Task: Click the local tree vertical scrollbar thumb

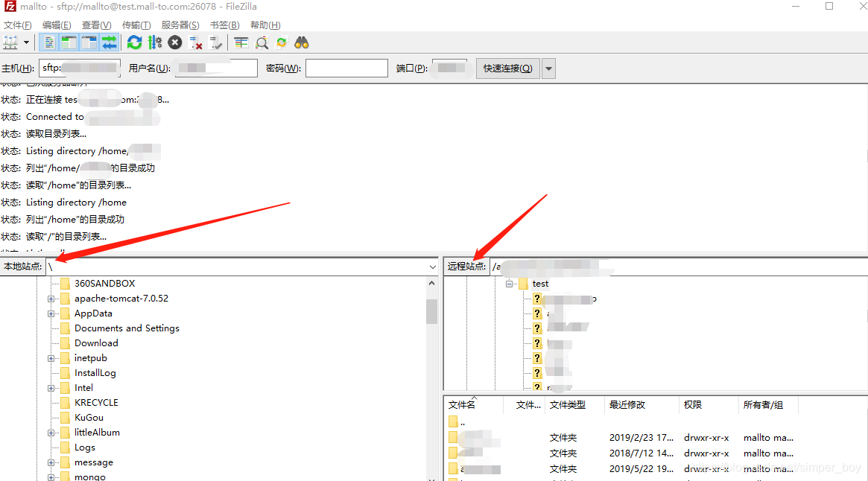Action: (x=432, y=311)
